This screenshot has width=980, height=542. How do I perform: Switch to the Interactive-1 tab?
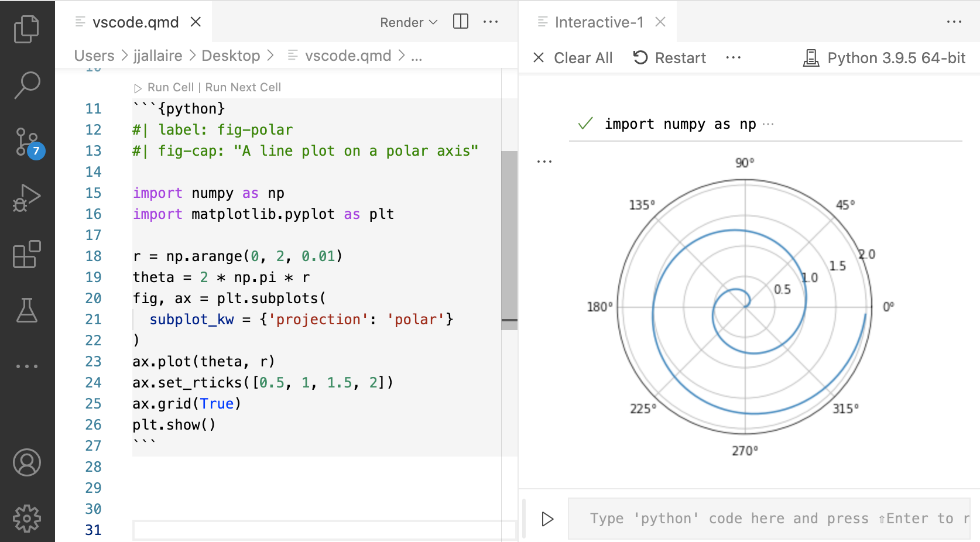pos(598,22)
